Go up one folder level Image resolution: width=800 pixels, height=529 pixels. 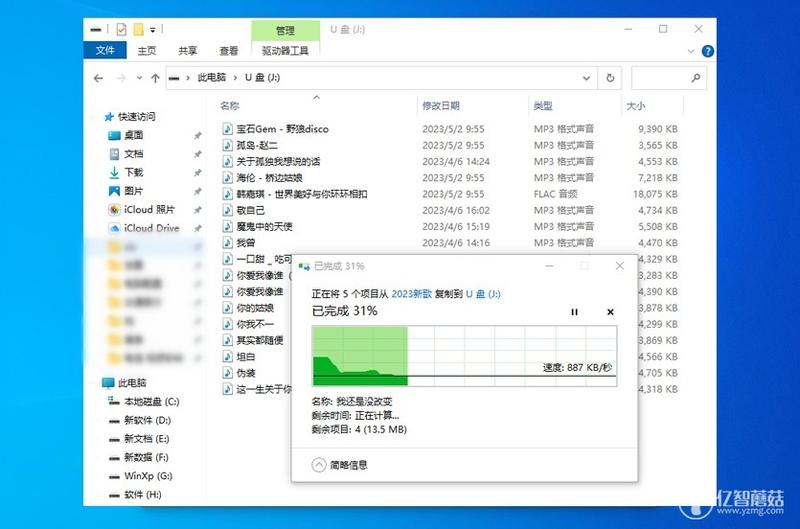[x=155, y=78]
